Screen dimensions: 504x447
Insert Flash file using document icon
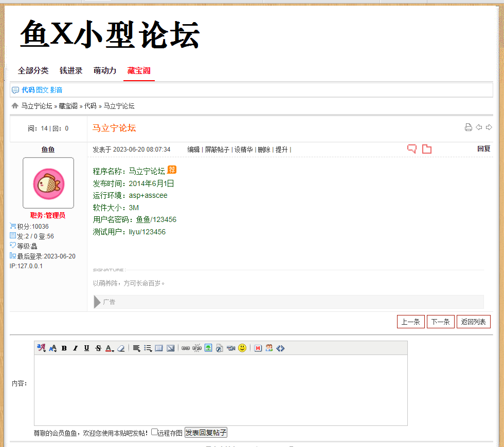pos(220,348)
